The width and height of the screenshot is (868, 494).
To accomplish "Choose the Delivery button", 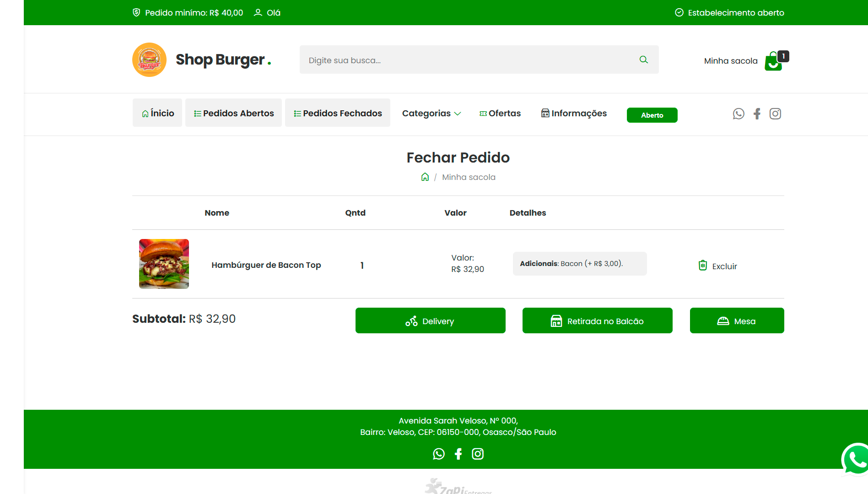I will (x=431, y=321).
